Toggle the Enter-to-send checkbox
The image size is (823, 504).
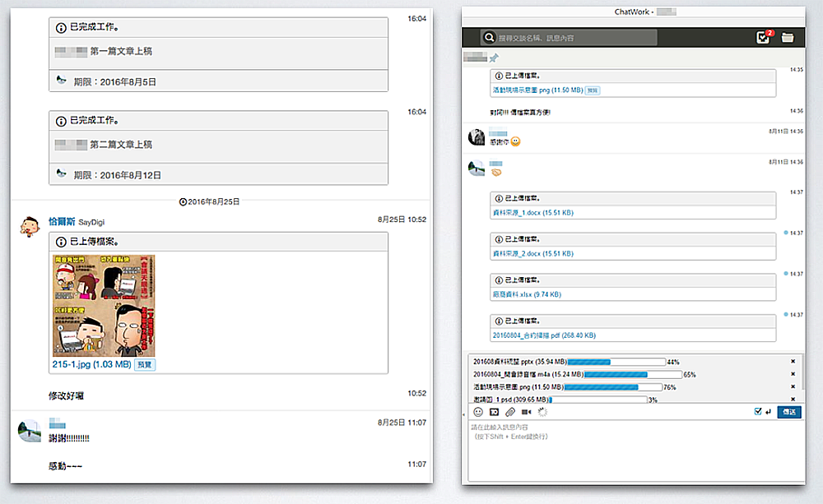pyautogui.click(x=758, y=412)
